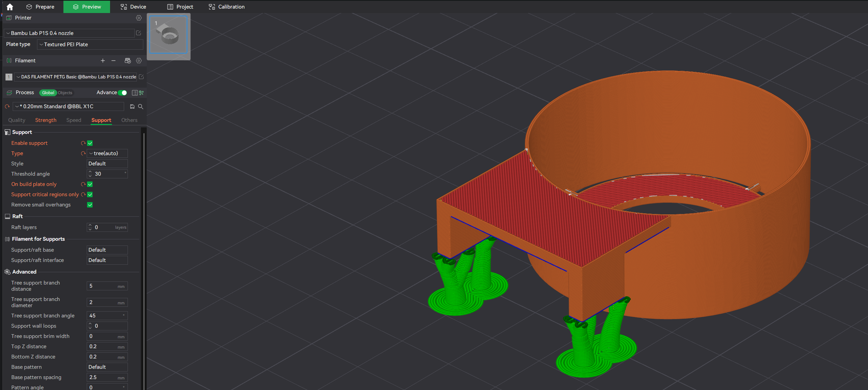Open the Strength settings tab
The image size is (868, 390).
(x=46, y=120)
